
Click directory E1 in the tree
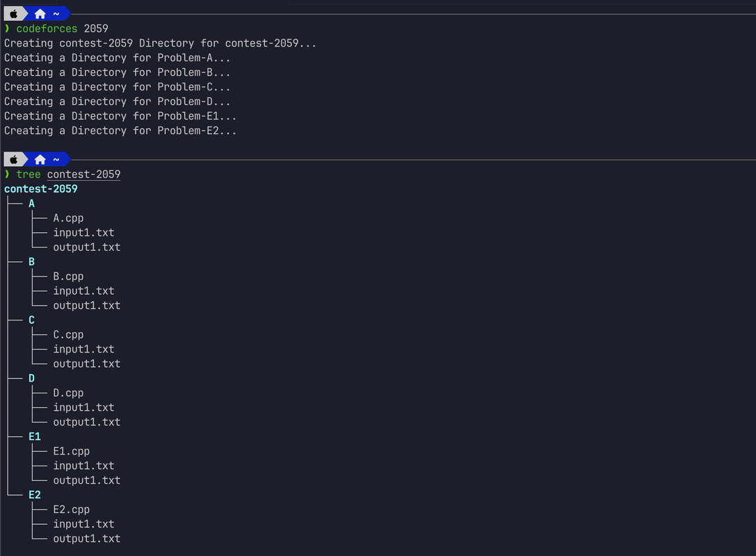click(35, 437)
